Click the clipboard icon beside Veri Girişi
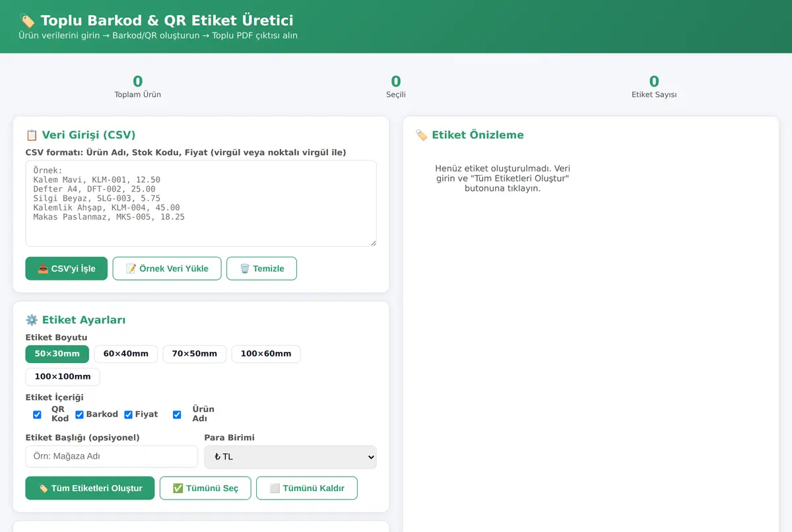Screen dimensions: 792x532 pos(32,135)
